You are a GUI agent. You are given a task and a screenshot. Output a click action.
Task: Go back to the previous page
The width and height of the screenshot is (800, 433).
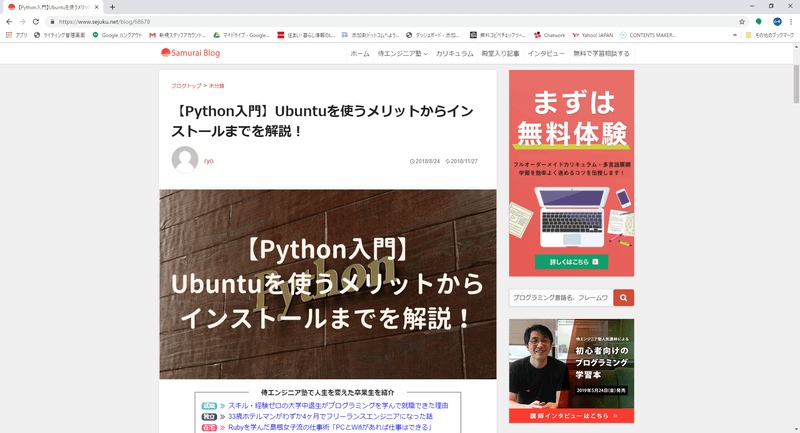(9, 21)
